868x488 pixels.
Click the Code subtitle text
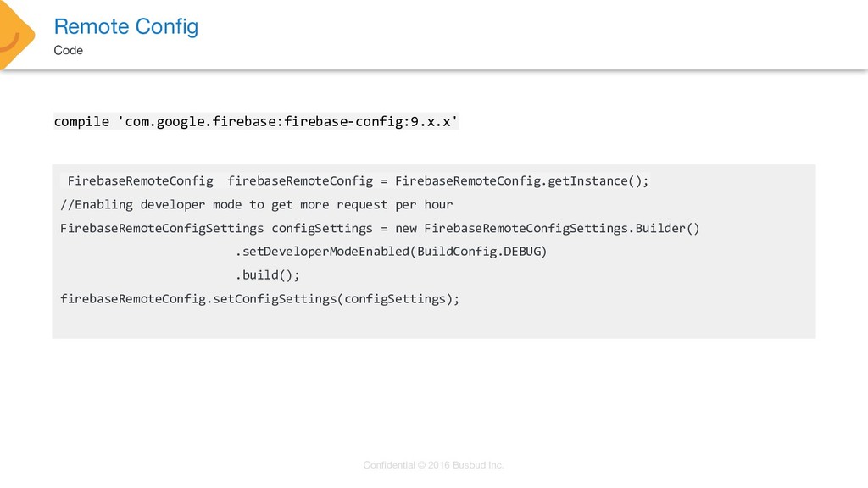click(x=68, y=50)
